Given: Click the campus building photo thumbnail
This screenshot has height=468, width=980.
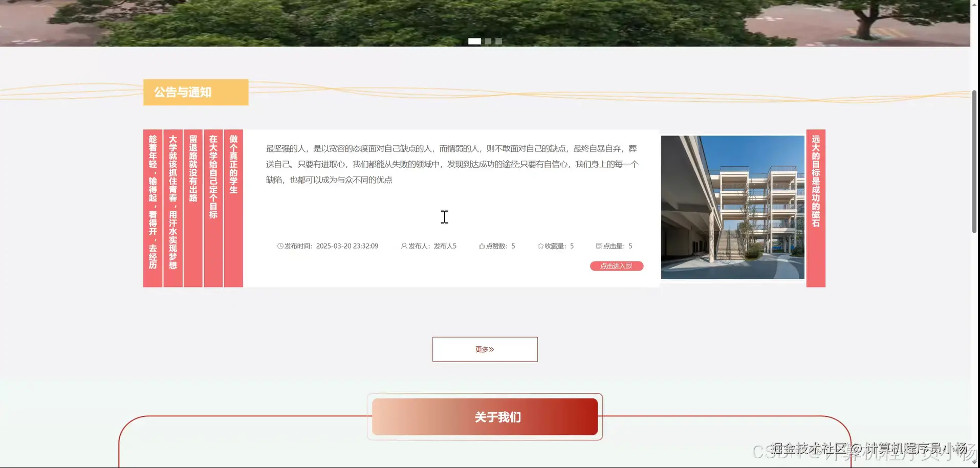Looking at the screenshot, I should coord(733,207).
